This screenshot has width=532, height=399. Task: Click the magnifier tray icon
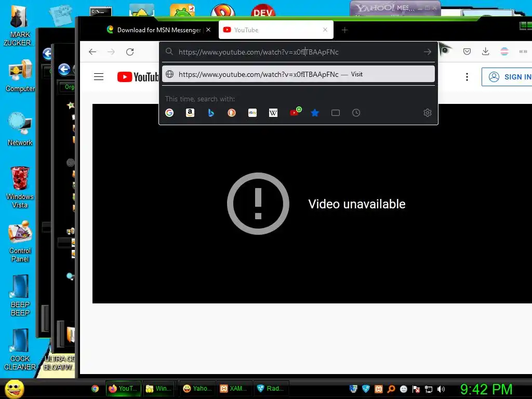pos(391,389)
